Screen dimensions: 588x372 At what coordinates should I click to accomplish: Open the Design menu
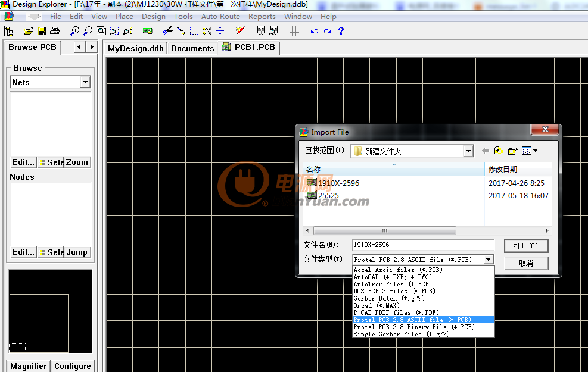click(153, 17)
